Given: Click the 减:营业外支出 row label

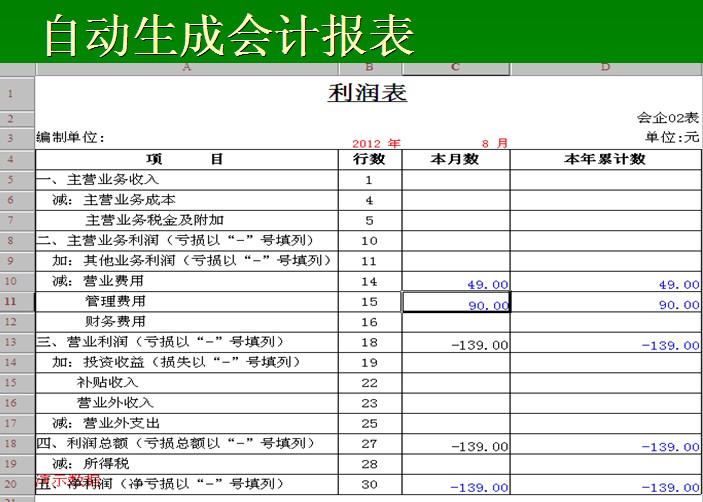Looking at the screenshot, I should pos(106,423).
